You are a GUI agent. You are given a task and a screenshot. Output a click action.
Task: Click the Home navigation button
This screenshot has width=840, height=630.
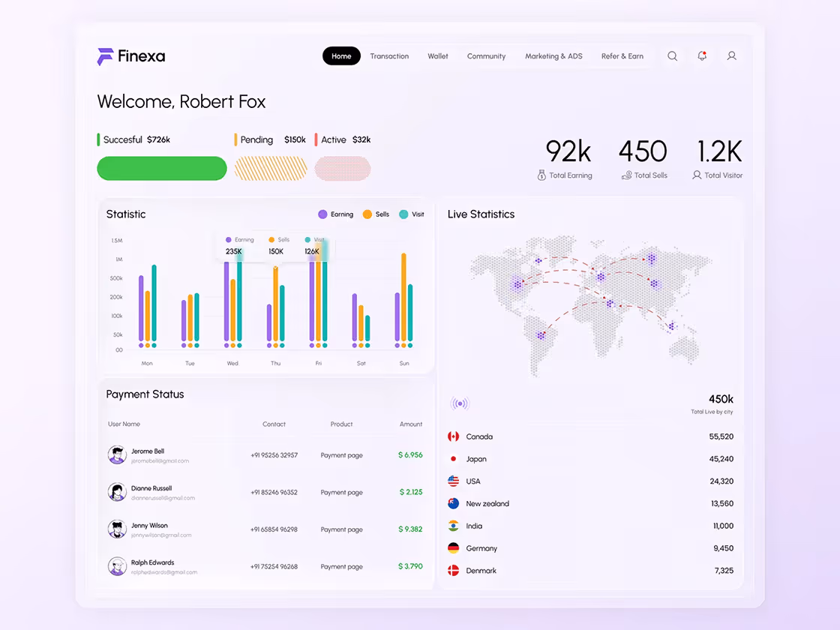coord(341,55)
